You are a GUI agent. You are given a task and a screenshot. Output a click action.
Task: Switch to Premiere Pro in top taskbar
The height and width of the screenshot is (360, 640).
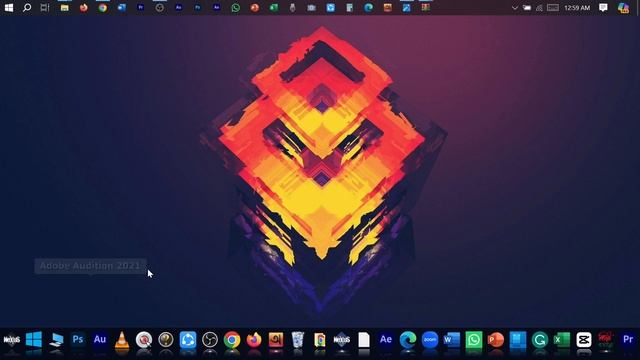pos(141,7)
